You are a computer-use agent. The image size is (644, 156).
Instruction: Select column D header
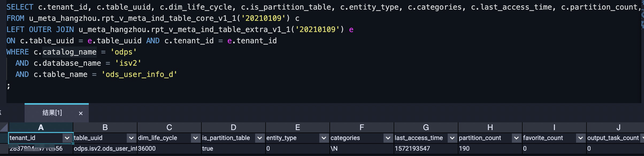(x=233, y=128)
